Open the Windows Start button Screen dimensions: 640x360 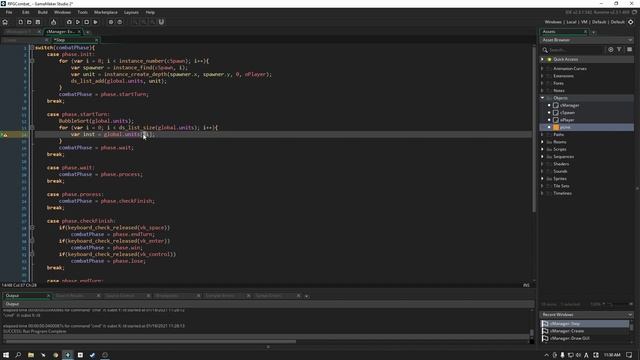coord(6,355)
